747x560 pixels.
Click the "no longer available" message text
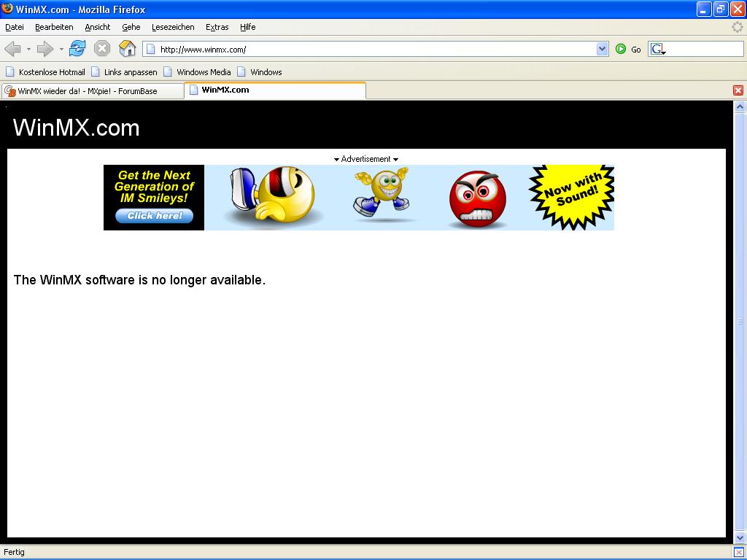pyautogui.click(x=139, y=279)
